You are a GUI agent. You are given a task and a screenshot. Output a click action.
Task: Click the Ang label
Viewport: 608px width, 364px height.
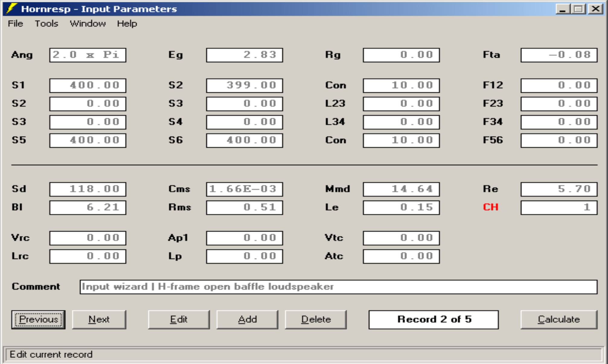[x=22, y=55]
